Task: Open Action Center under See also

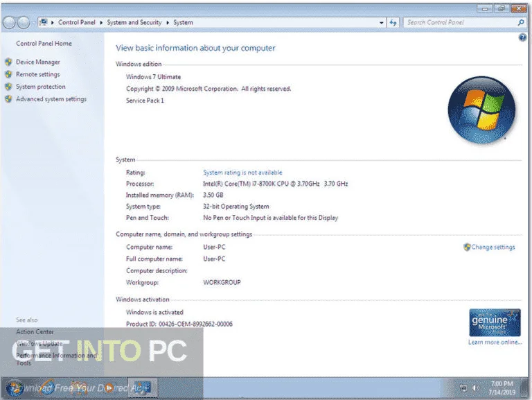Action: point(35,332)
